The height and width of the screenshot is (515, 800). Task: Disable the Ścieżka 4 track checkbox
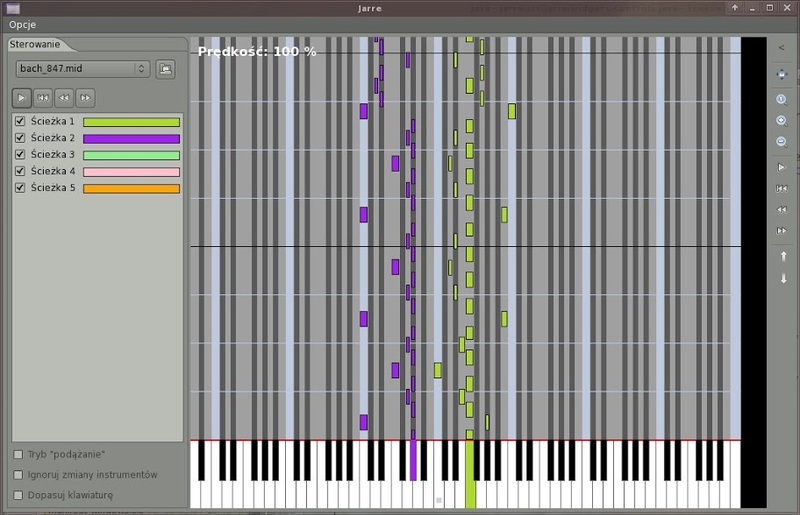(20, 172)
